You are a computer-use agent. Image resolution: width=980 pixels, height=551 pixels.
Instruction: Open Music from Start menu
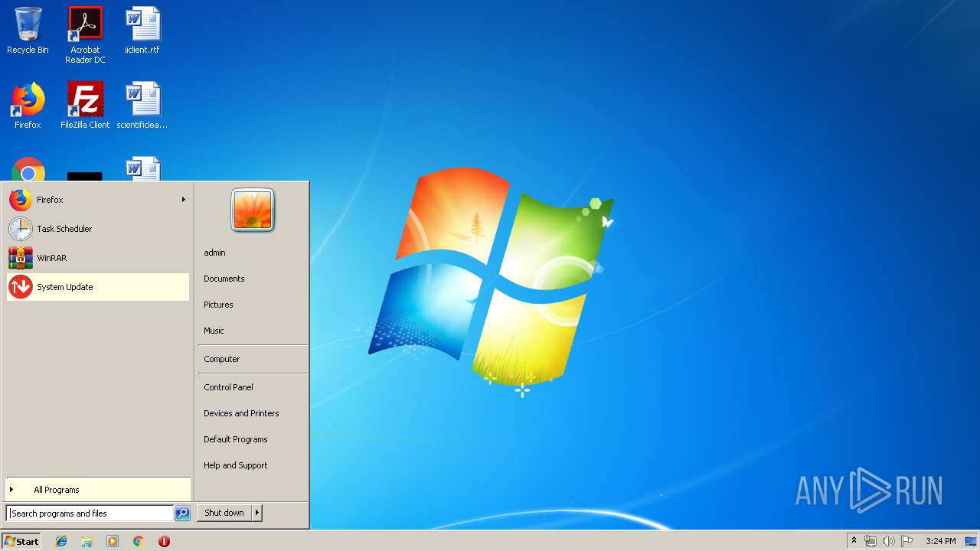pos(214,331)
